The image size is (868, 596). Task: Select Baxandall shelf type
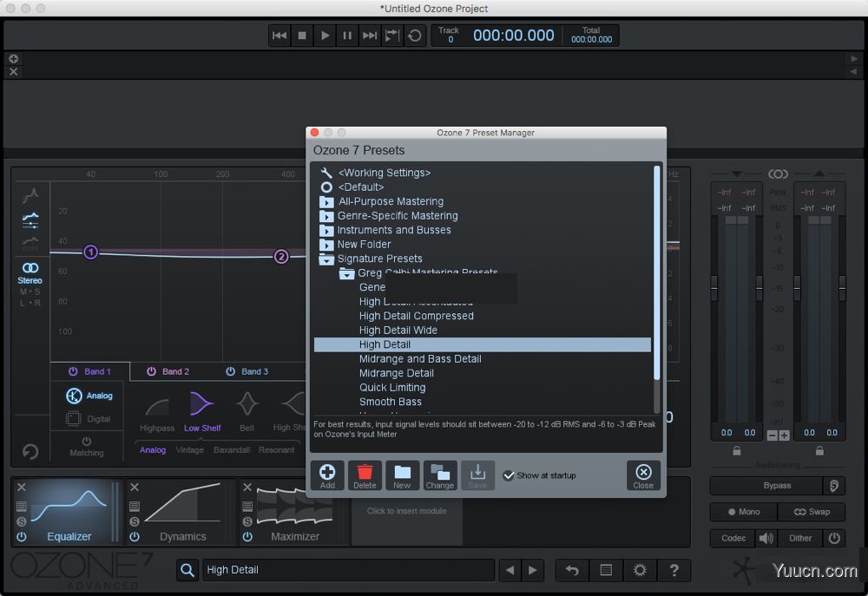click(232, 450)
